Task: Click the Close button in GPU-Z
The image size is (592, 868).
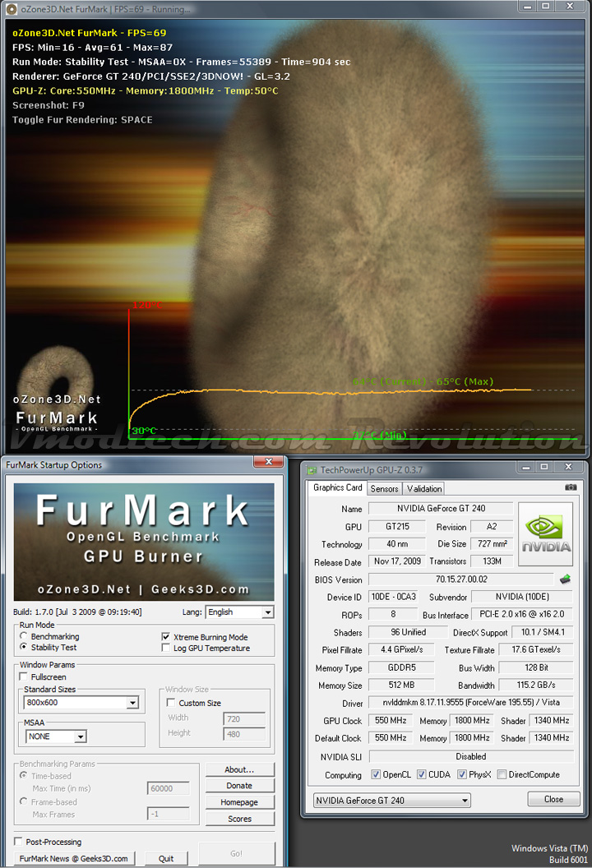Action: 554,799
